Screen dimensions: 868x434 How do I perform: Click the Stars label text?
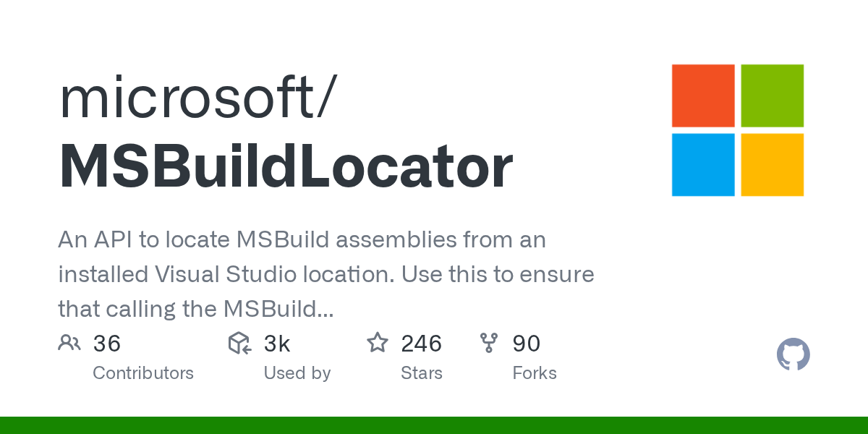[422, 373]
